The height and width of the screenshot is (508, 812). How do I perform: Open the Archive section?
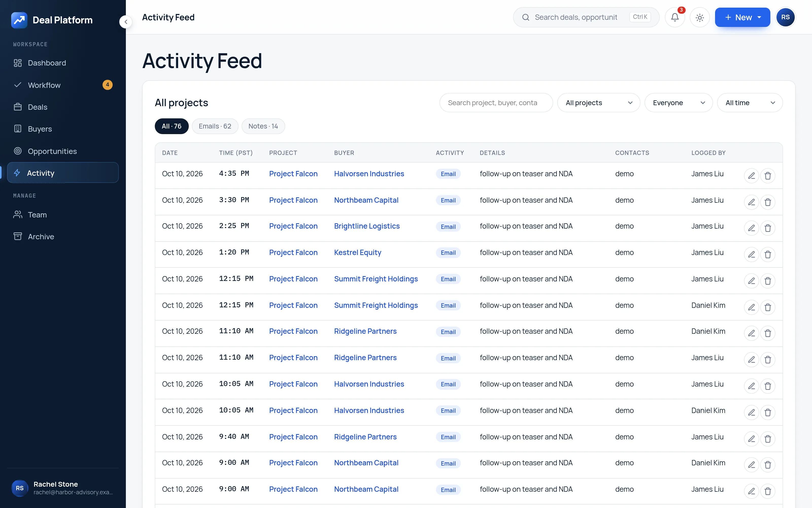click(x=63, y=236)
